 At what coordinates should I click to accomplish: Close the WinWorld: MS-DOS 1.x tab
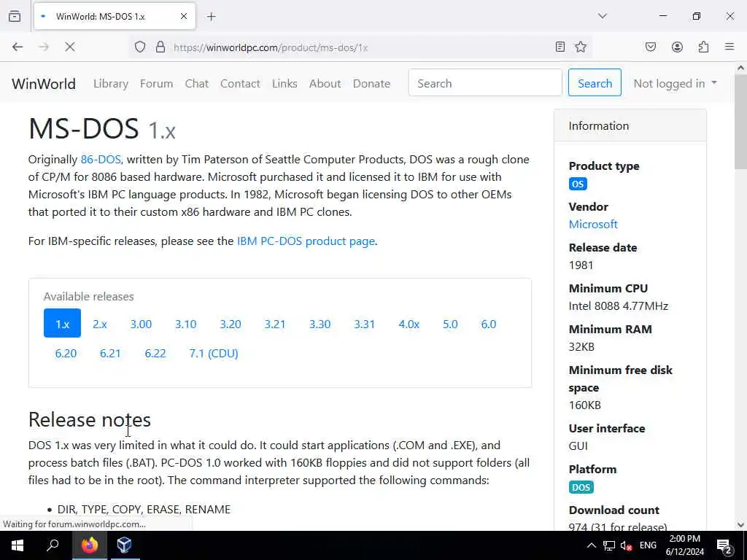point(184,16)
